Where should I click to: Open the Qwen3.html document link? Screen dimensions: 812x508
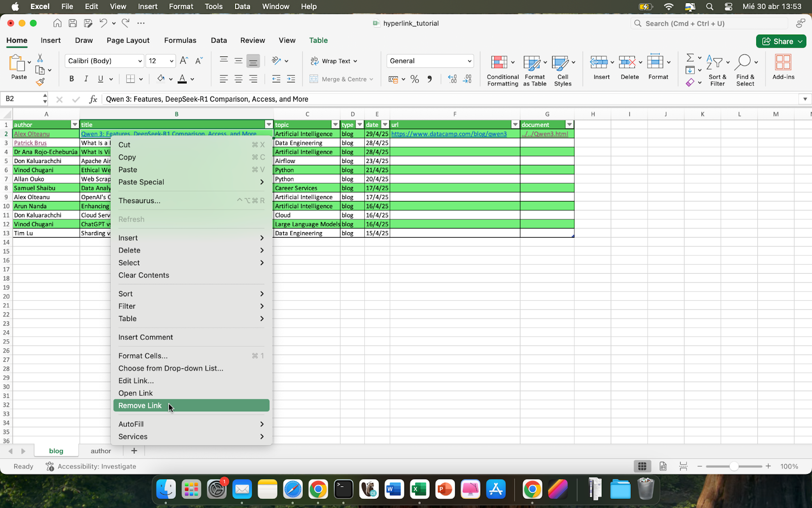point(545,134)
